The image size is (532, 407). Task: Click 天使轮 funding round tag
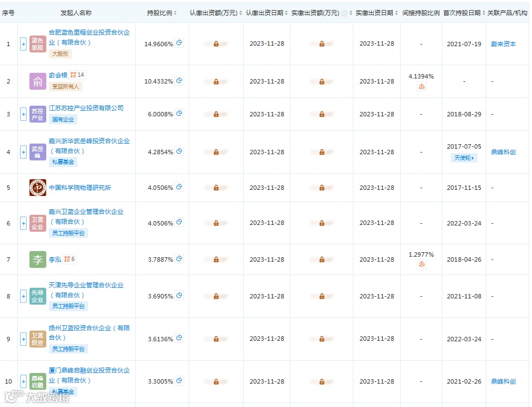coord(464,158)
